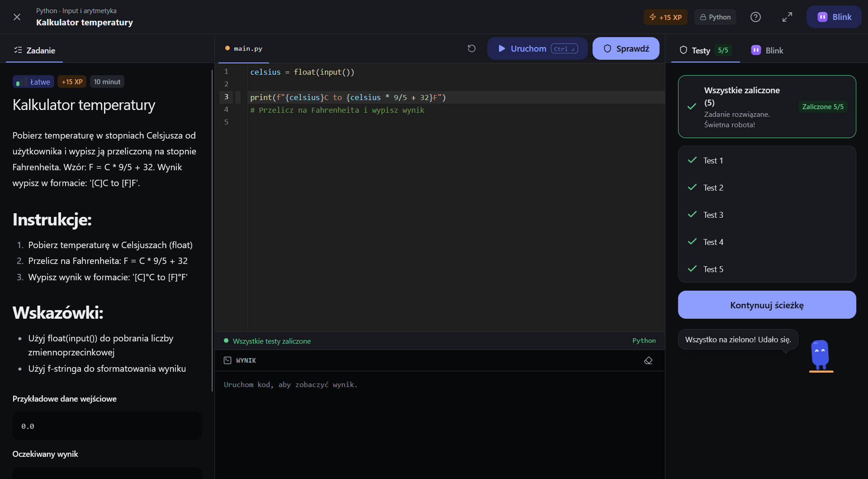Click the celsius = float(input()) code line

(302, 72)
